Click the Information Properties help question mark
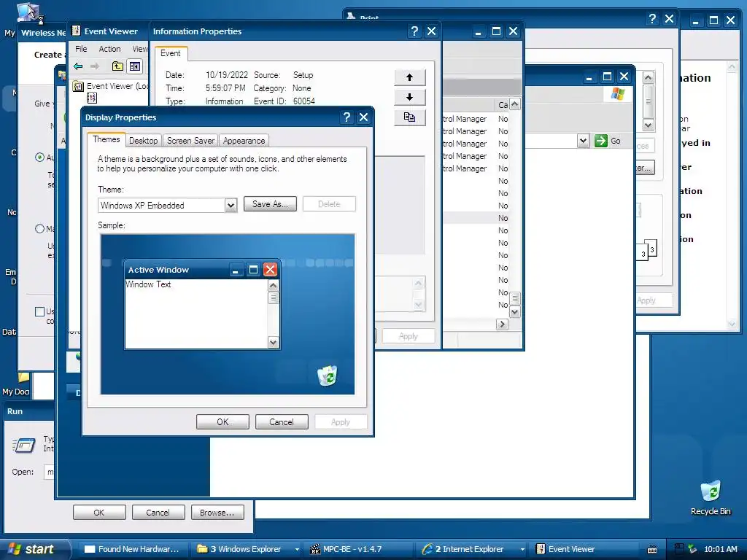The width and height of the screenshot is (747, 560). tap(414, 31)
